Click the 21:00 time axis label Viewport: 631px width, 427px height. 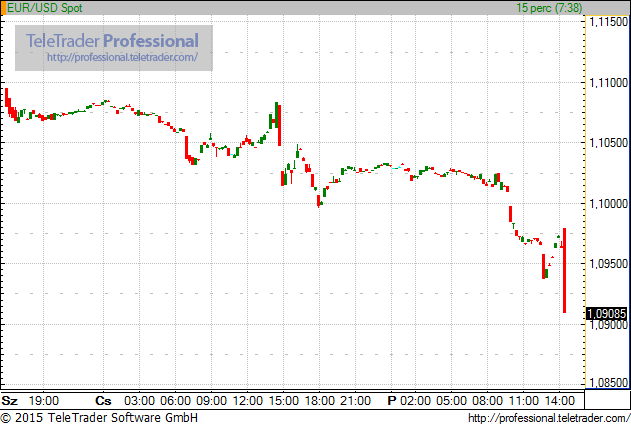[355, 401]
